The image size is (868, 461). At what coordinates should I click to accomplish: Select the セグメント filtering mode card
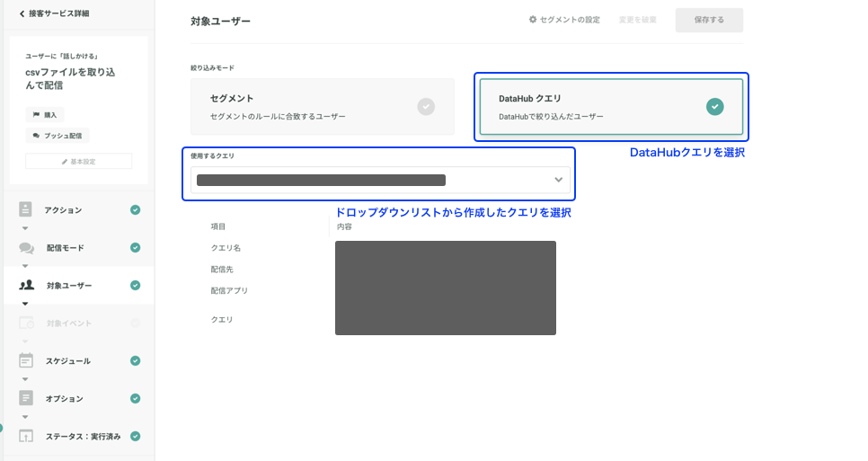(323, 107)
